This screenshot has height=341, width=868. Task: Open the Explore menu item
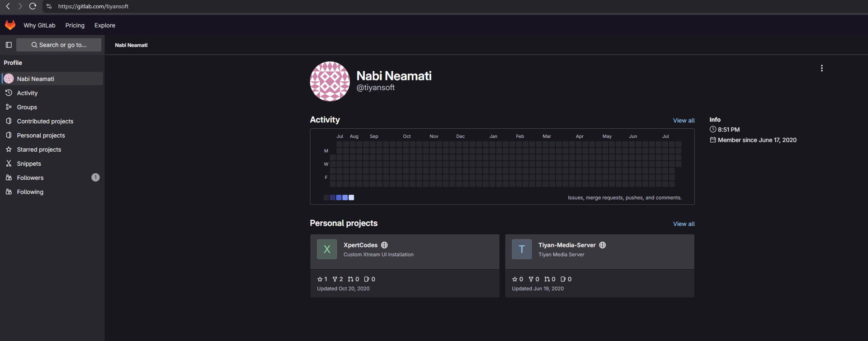tap(105, 25)
